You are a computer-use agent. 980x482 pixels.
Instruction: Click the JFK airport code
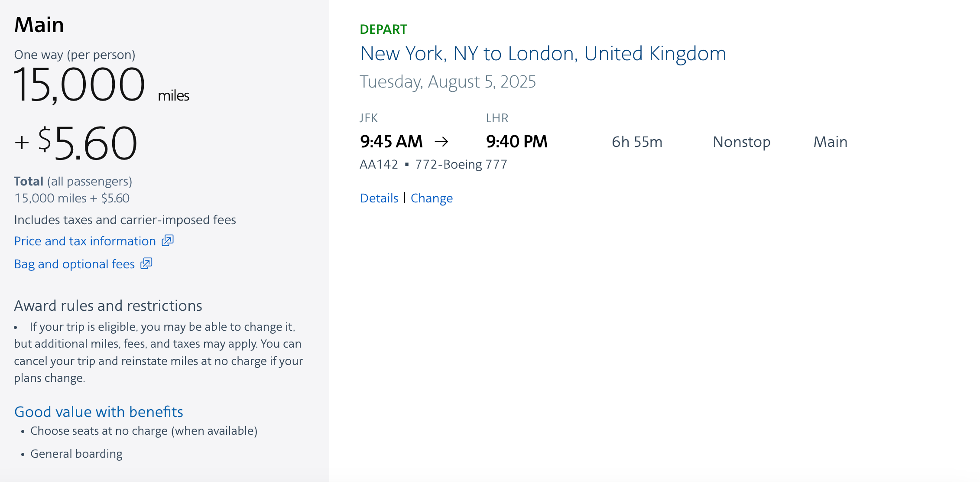[369, 118]
